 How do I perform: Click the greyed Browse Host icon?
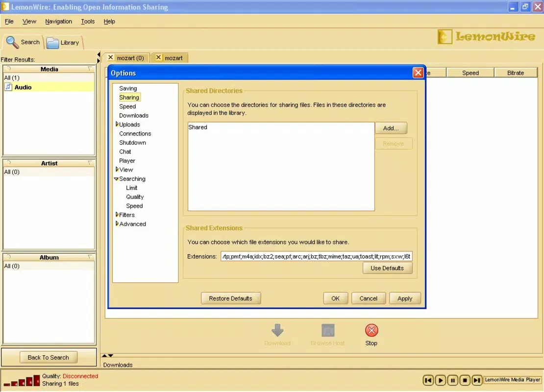327,331
